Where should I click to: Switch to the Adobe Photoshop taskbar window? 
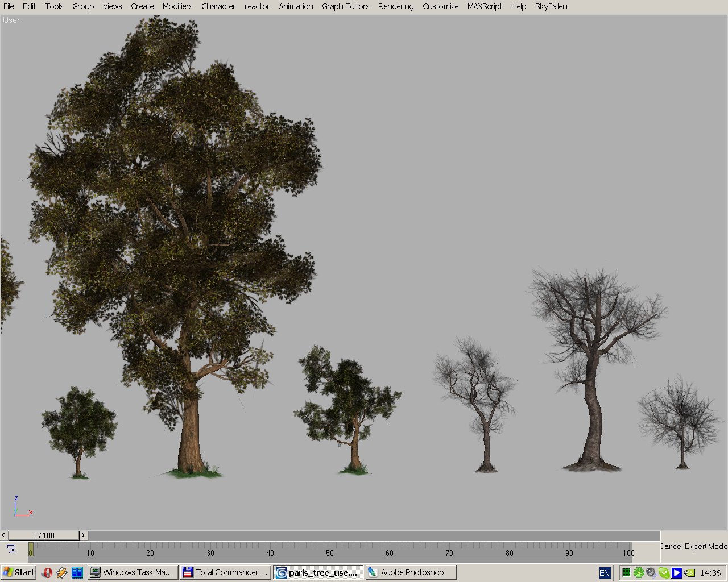click(x=411, y=572)
